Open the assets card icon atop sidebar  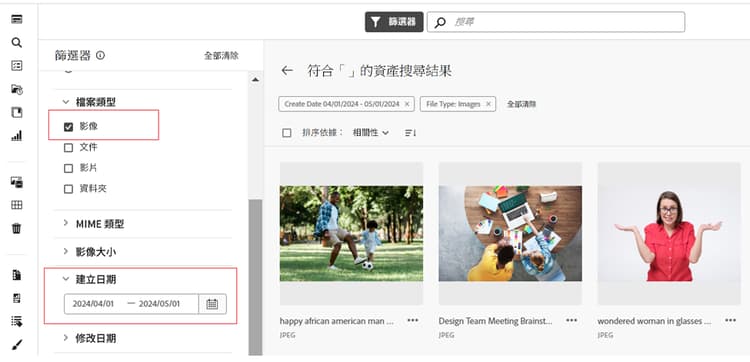17,19
